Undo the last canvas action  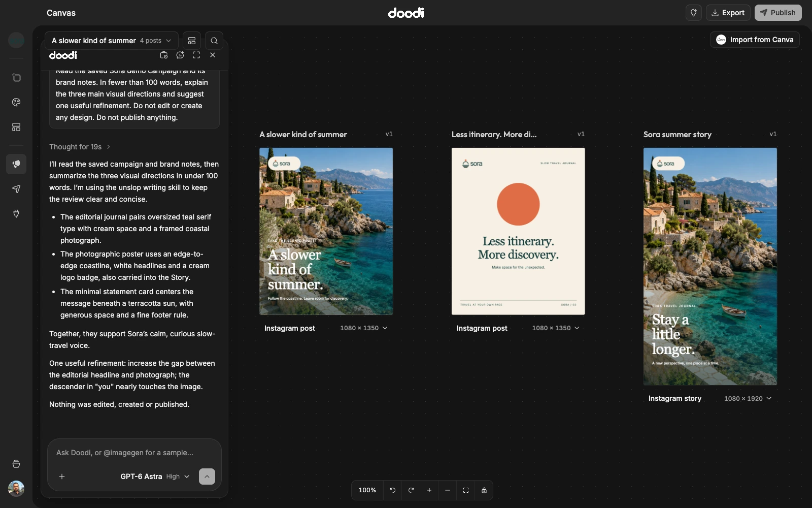click(x=393, y=490)
